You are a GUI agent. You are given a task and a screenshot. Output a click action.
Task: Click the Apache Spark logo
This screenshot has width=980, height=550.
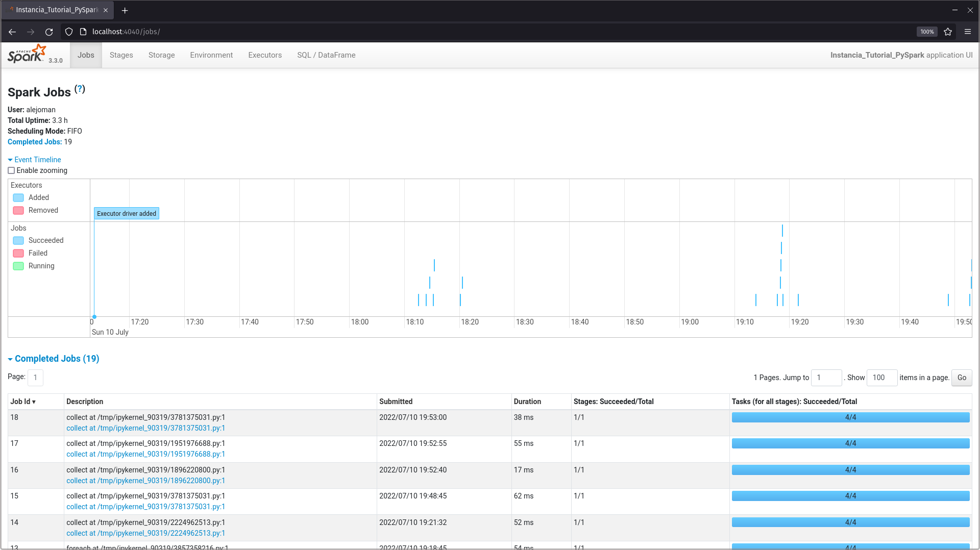pyautogui.click(x=27, y=54)
